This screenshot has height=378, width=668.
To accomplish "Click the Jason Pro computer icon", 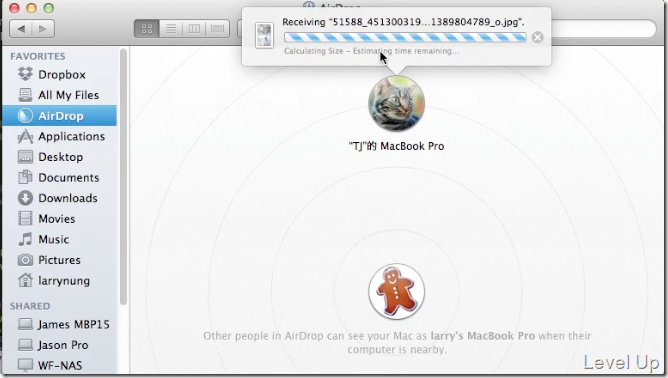I will tap(25, 345).
